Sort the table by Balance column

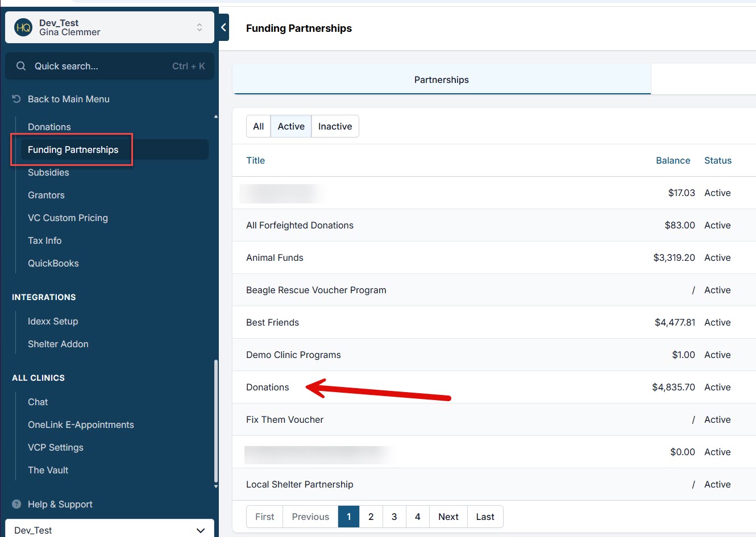(x=672, y=160)
